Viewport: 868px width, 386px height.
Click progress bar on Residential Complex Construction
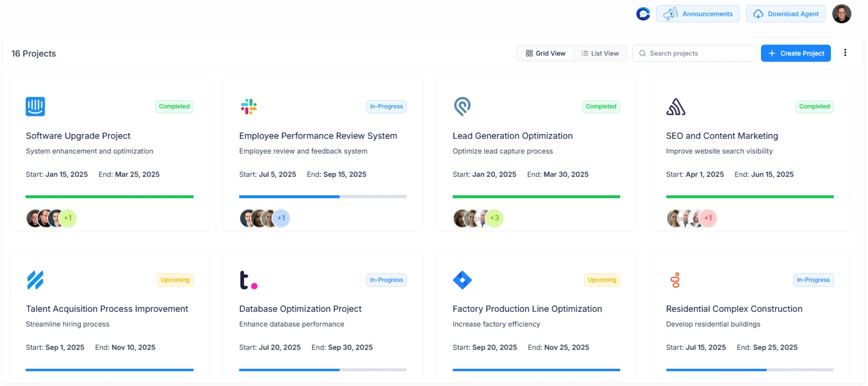[x=750, y=370]
